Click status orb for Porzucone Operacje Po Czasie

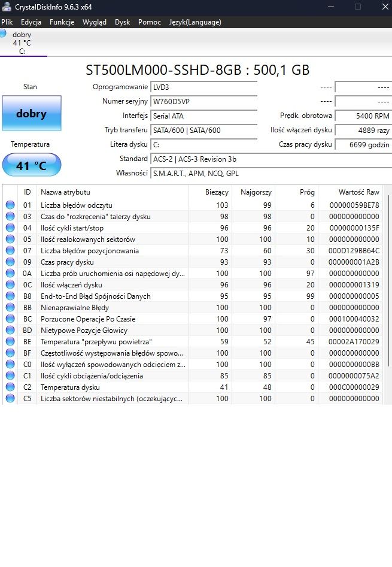point(10,319)
